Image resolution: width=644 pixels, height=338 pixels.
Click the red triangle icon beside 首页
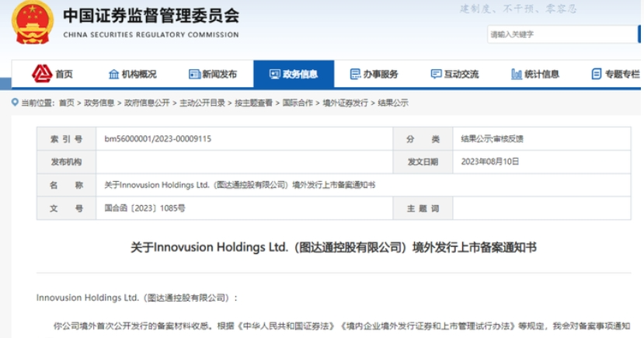point(42,74)
